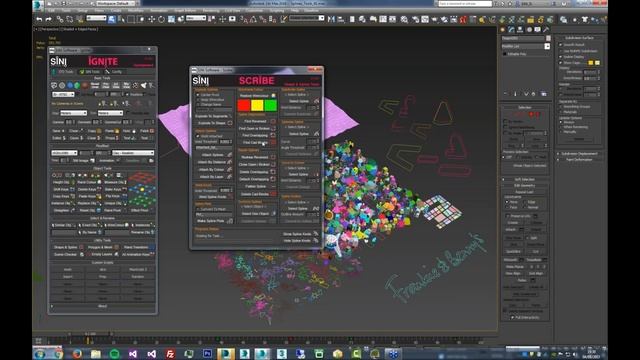Switch to the Config tab in Ignite
The width and height of the screenshot is (640, 360).
pyautogui.click(x=113, y=72)
